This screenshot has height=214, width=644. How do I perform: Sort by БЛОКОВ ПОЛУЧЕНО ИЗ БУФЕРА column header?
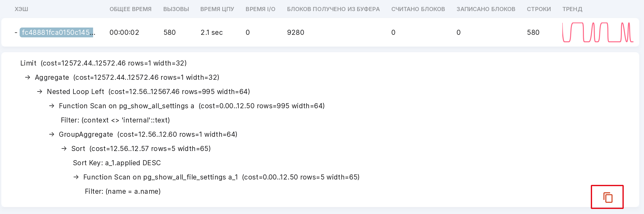point(333,9)
